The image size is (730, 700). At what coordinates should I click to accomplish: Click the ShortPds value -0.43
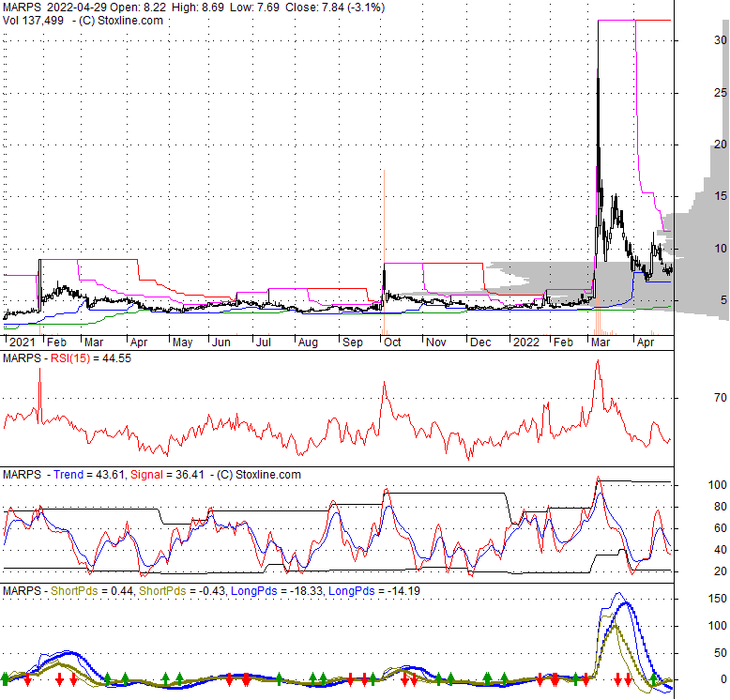211,591
